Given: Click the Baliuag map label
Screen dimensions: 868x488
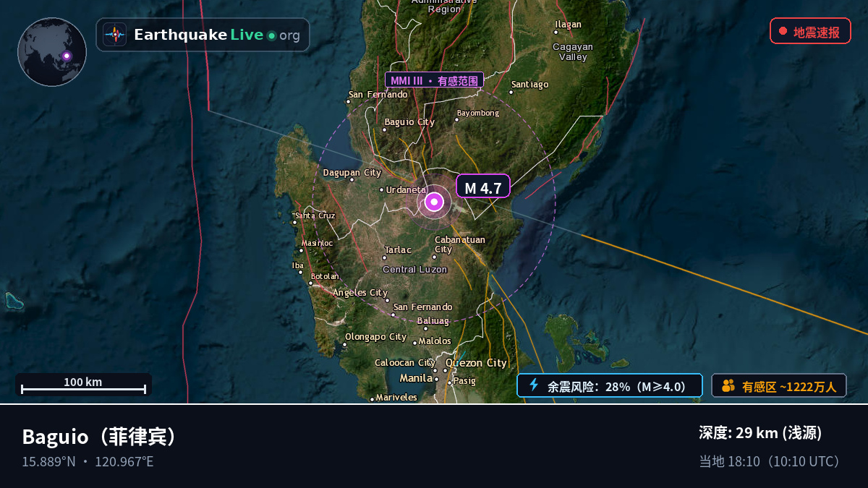Looking at the screenshot, I should tap(433, 321).
